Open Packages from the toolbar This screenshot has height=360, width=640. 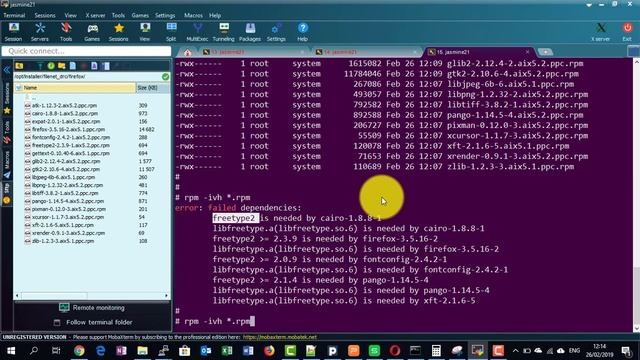[x=250, y=32]
